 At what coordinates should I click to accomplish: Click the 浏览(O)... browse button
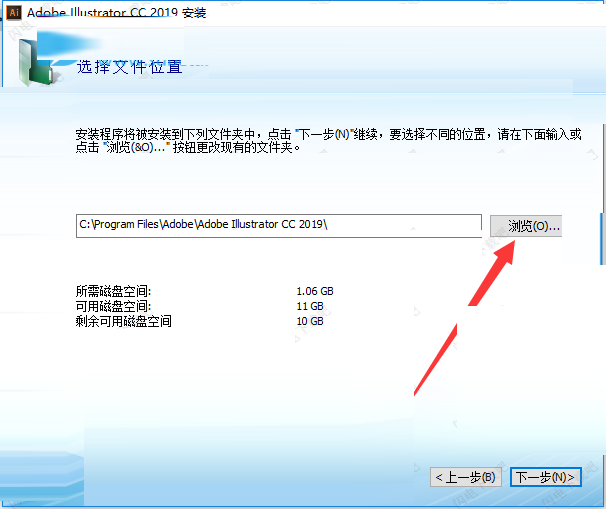[526, 226]
